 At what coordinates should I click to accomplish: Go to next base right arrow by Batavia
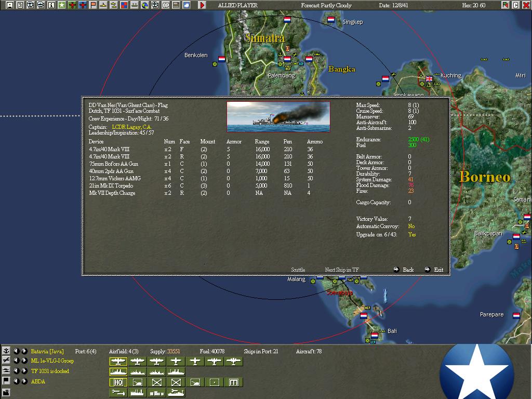pos(24,351)
